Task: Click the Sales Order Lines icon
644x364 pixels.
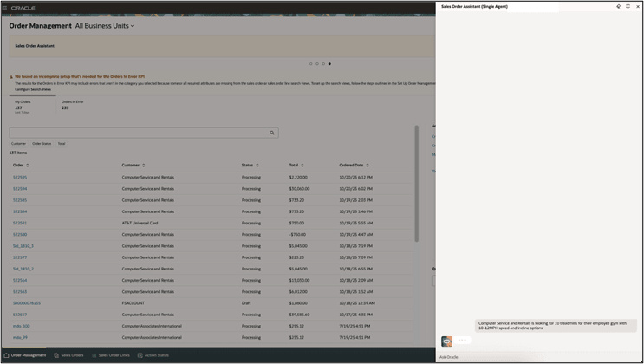Action: click(x=94, y=355)
